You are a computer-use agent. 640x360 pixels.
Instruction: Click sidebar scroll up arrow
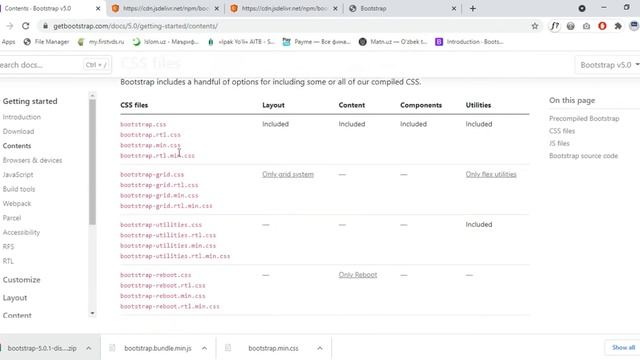[92, 96]
